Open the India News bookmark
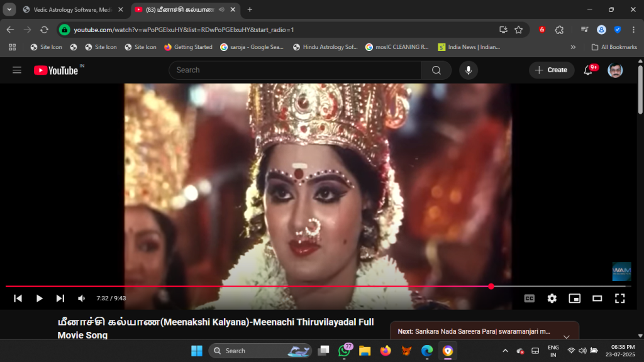 coord(469,47)
